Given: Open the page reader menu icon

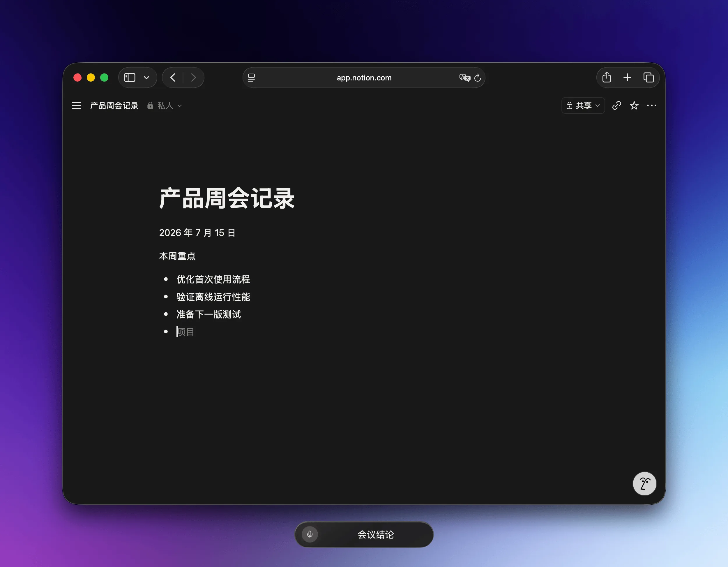Looking at the screenshot, I should pyautogui.click(x=251, y=78).
